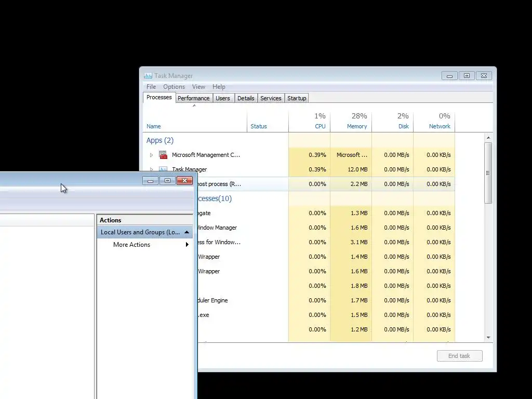
Task: Open the File menu in Task Manager
Action: [x=151, y=87]
